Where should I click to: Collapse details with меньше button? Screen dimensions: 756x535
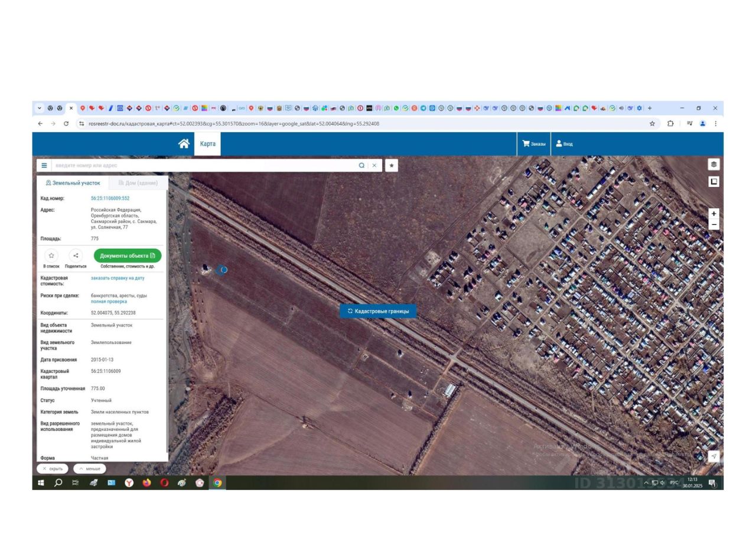pos(90,469)
